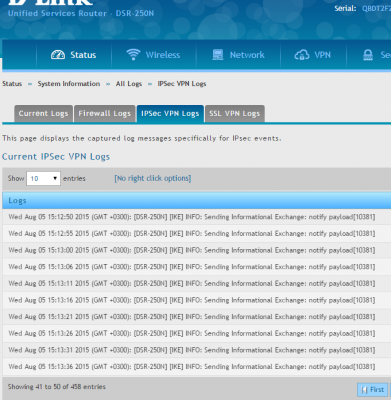Screen dimensions: 391x400
Task: Click System Information breadcrumb link
Action: [69, 84]
